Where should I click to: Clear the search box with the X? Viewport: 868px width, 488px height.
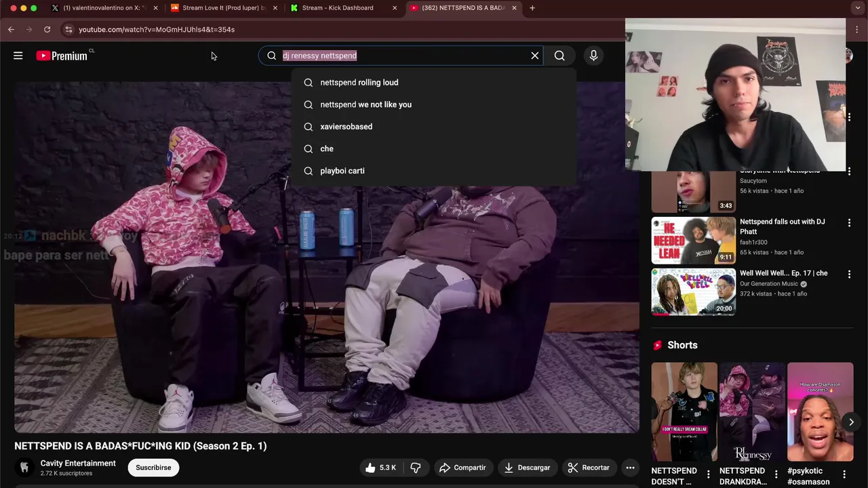535,56
